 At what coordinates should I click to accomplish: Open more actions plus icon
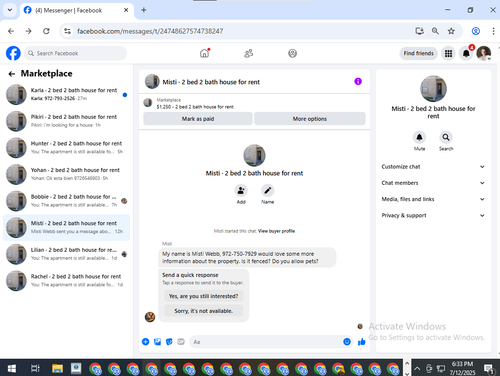point(145,342)
